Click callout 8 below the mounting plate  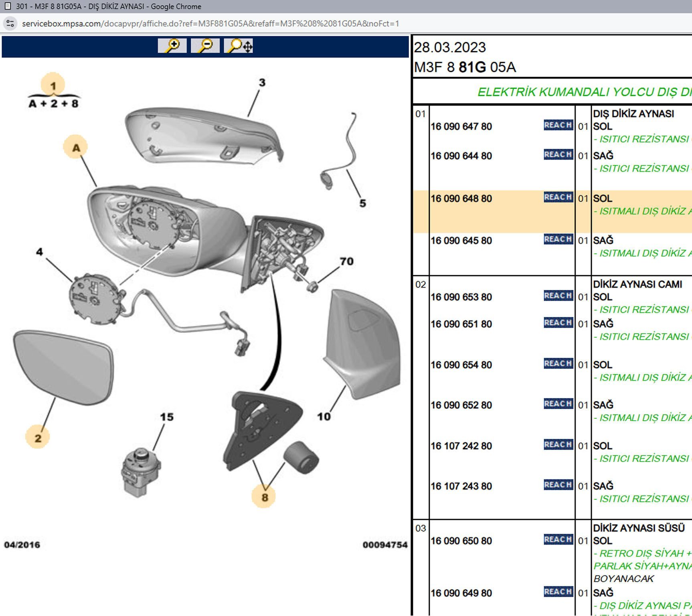(x=264, y=497)
